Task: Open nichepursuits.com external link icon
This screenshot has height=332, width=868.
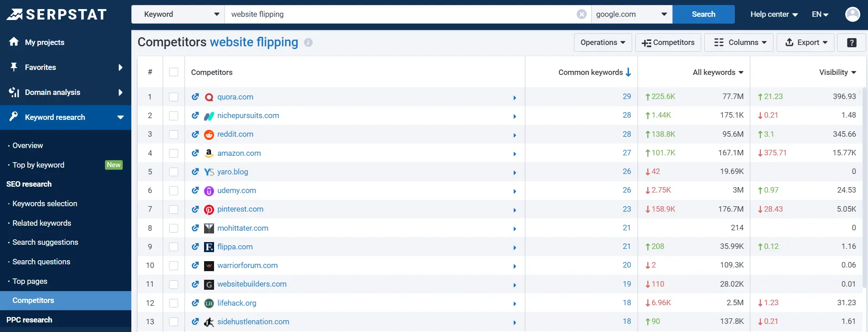Action: tap(195, 115)
